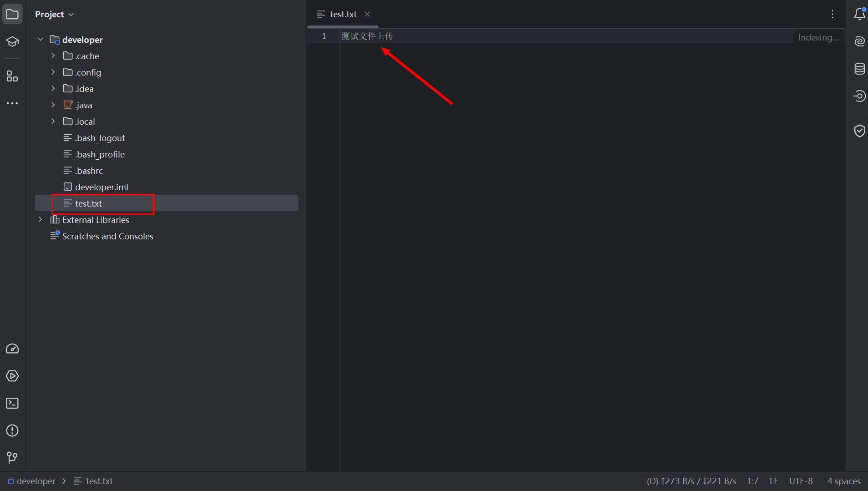Open the Git version control icon
Viewport: 868px width, 491px height.
12,457
